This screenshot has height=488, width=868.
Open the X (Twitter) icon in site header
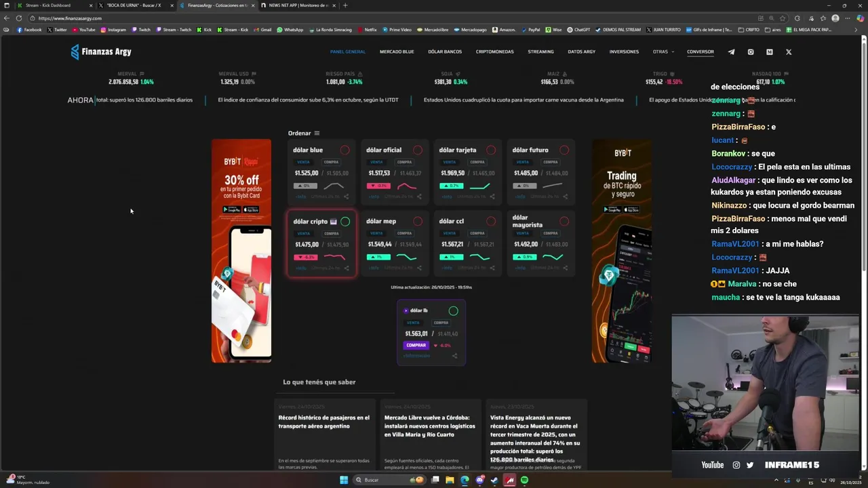click(x=789, y=52)
